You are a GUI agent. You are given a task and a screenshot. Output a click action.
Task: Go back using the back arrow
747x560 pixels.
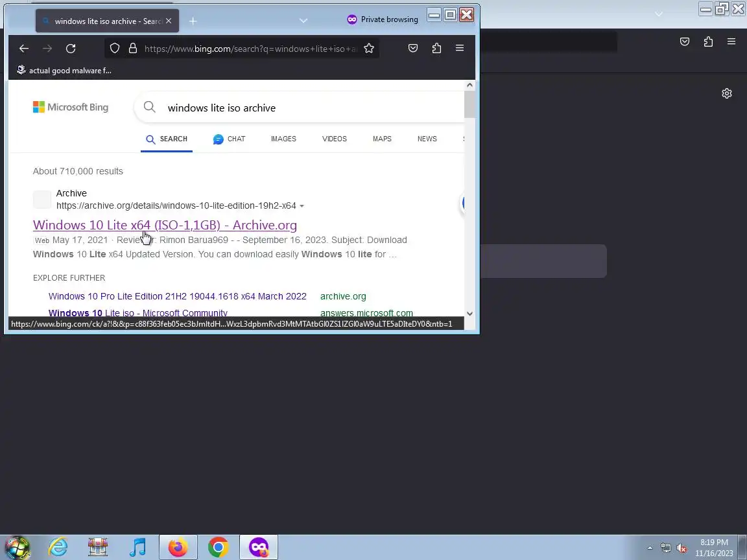pos(24,48)
